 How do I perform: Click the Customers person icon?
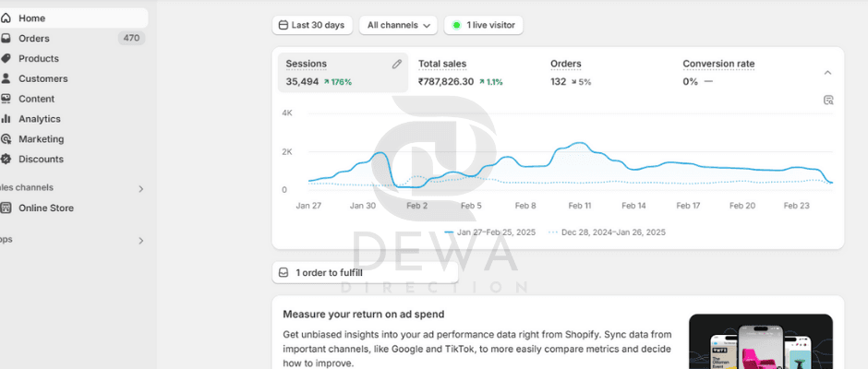click(6, 79)
